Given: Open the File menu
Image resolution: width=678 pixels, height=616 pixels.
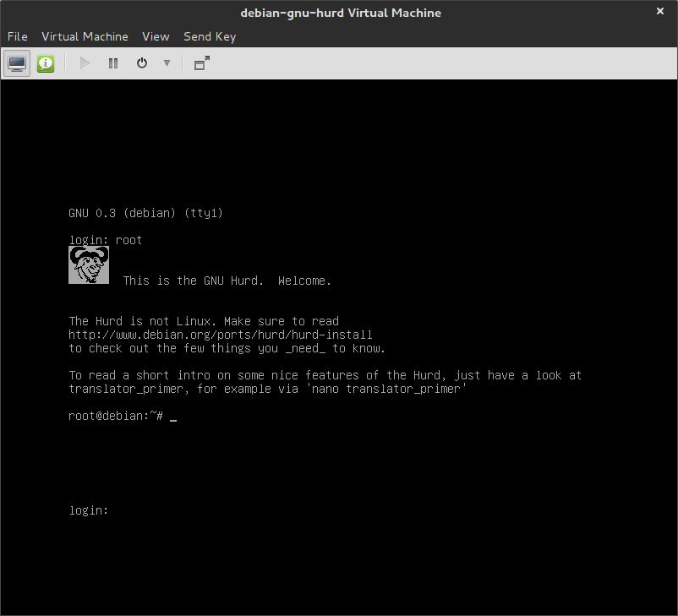Looking at the screenshot, I should [x=18, y=36].
